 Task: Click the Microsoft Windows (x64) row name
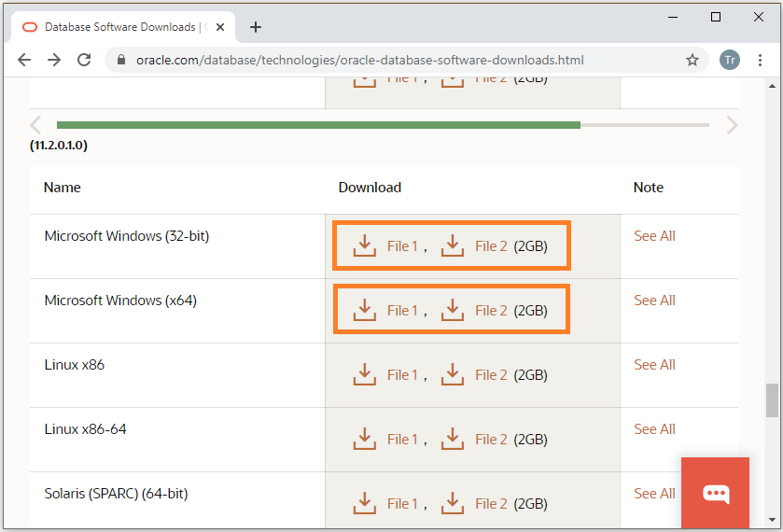click(120, 301)
